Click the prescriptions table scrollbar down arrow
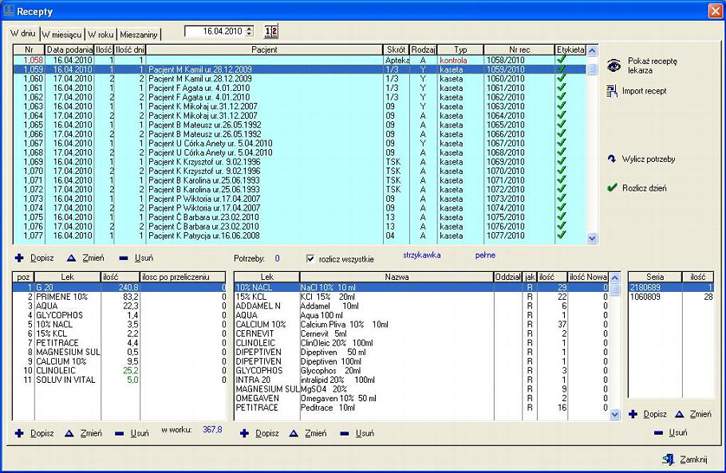The width and height of the screenshot is (726, 473). pyautogui.click(x=590, y=239)
